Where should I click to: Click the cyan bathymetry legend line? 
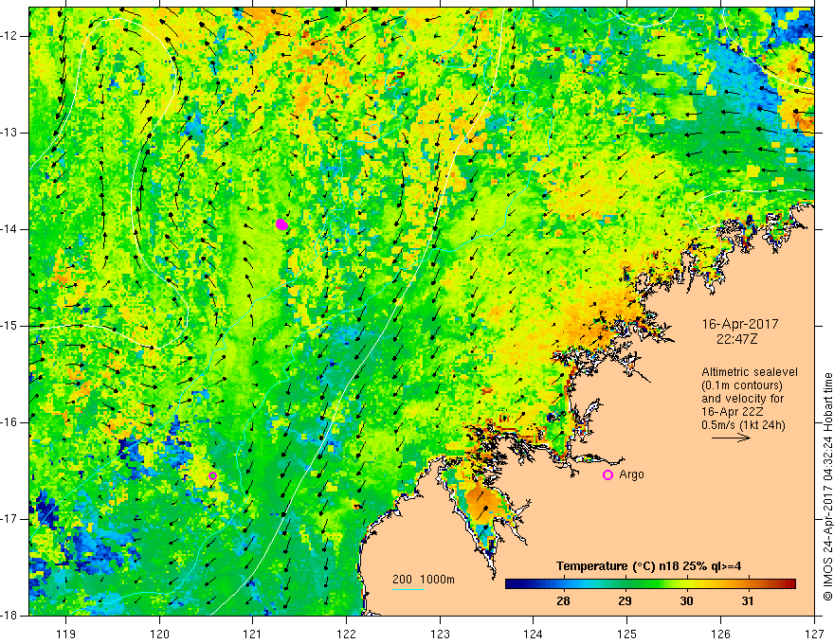click(x=408, y=589)
